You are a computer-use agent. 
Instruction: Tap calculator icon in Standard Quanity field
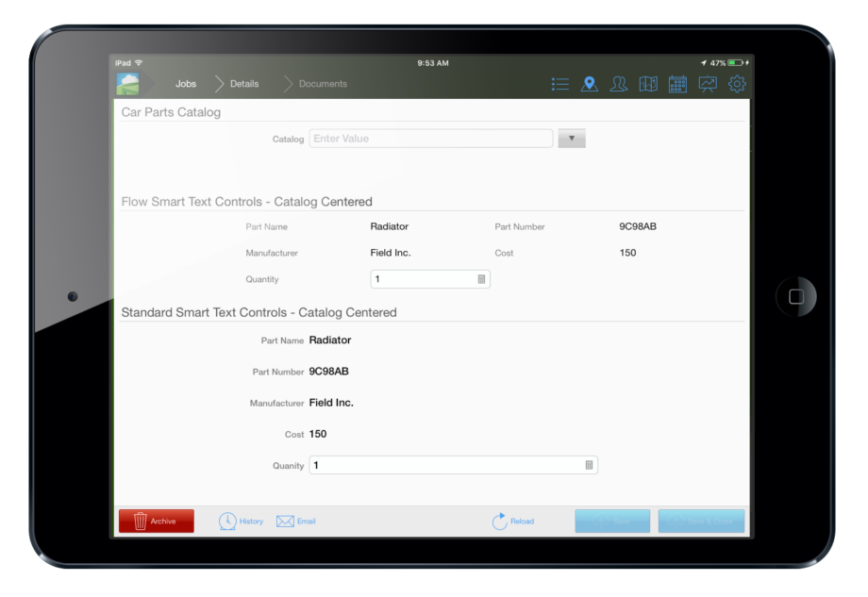(x=589, y=465)
